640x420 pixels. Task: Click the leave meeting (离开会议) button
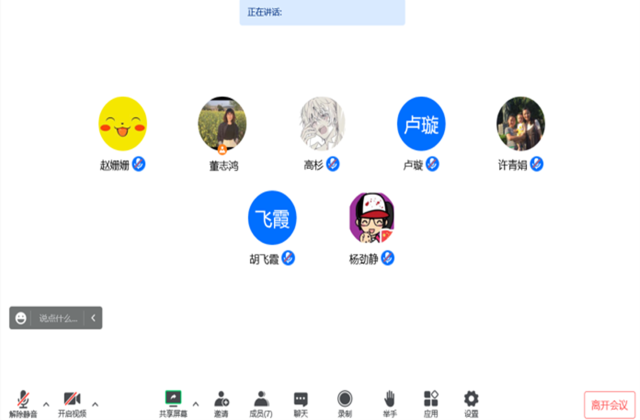click(609, 405)
